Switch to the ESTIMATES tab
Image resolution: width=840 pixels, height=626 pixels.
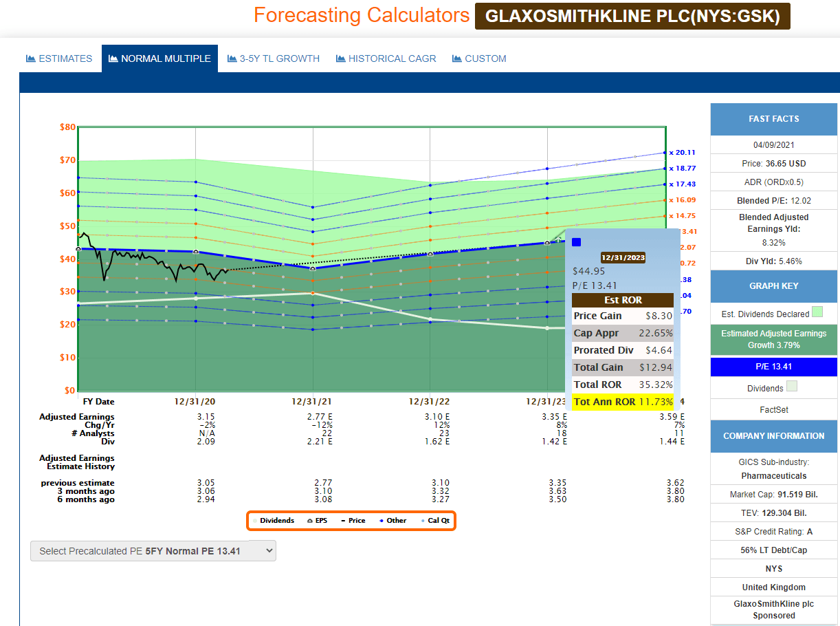pyautogui.click(x=59, y=58)
